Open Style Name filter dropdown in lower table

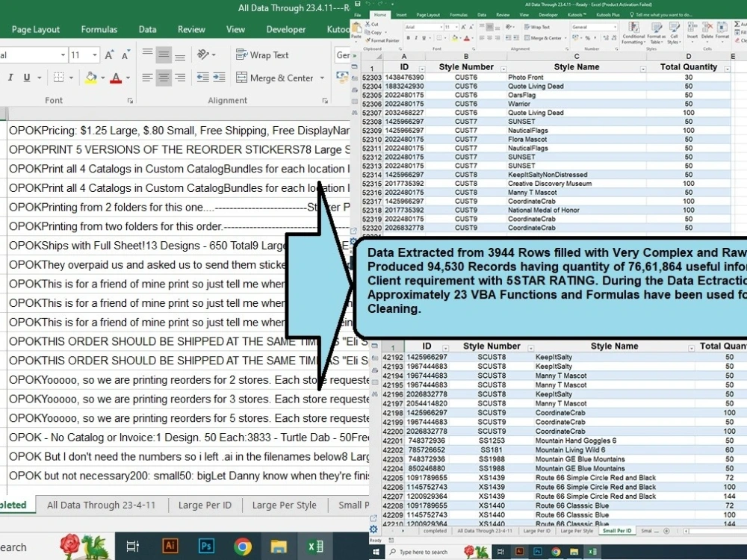click(x=691, y=349)
